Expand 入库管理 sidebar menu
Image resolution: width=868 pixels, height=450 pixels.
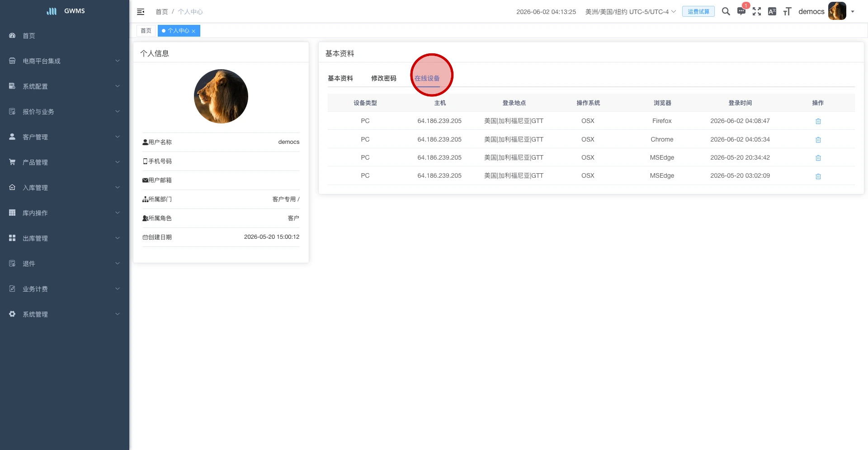pyautogui.click(x=65, y=188)
